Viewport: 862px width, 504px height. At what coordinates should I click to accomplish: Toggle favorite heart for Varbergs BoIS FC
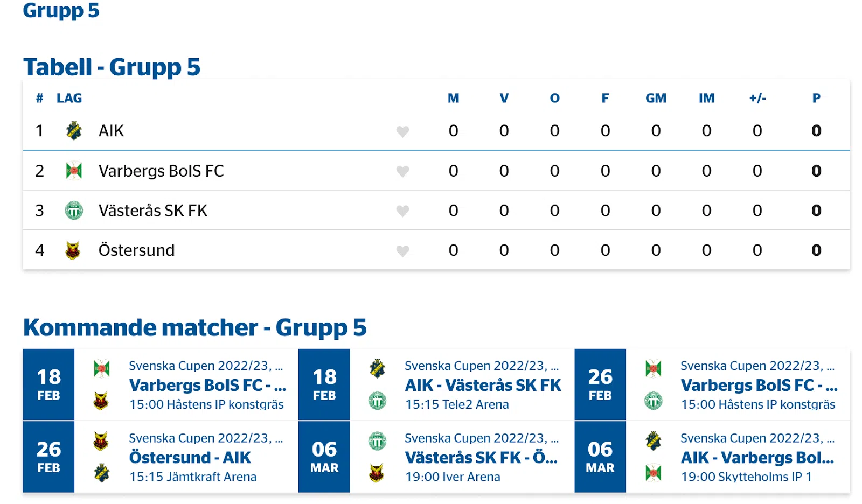[x=402, y=171]
